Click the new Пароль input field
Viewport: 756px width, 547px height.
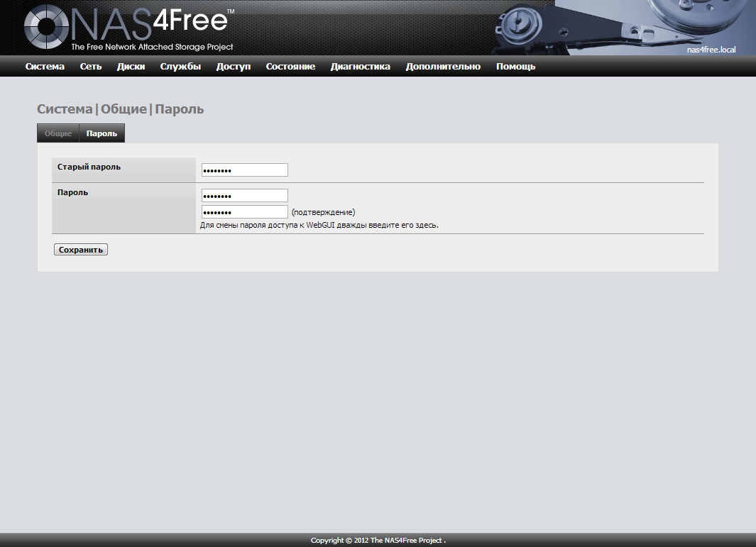[x=245, y=196]
